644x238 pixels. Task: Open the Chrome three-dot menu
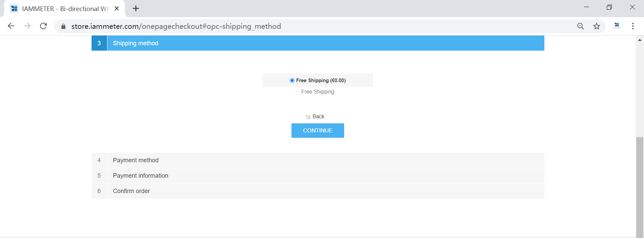(633, 26)
